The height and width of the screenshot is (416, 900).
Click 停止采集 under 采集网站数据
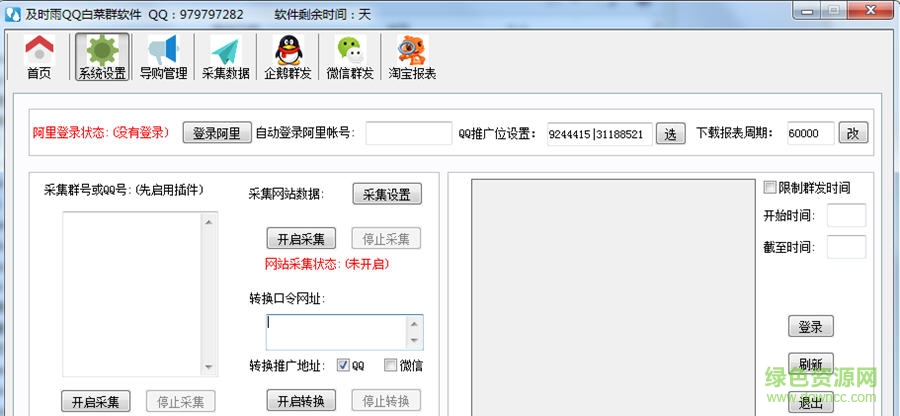pyautogui.click(x=386, y=239)
